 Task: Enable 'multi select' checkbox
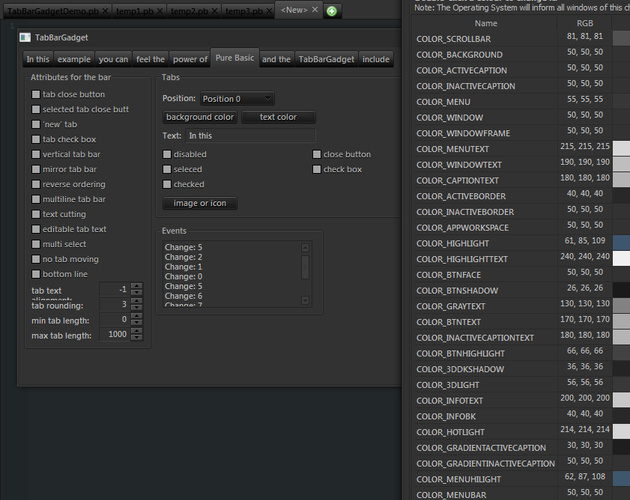[36, 244]
